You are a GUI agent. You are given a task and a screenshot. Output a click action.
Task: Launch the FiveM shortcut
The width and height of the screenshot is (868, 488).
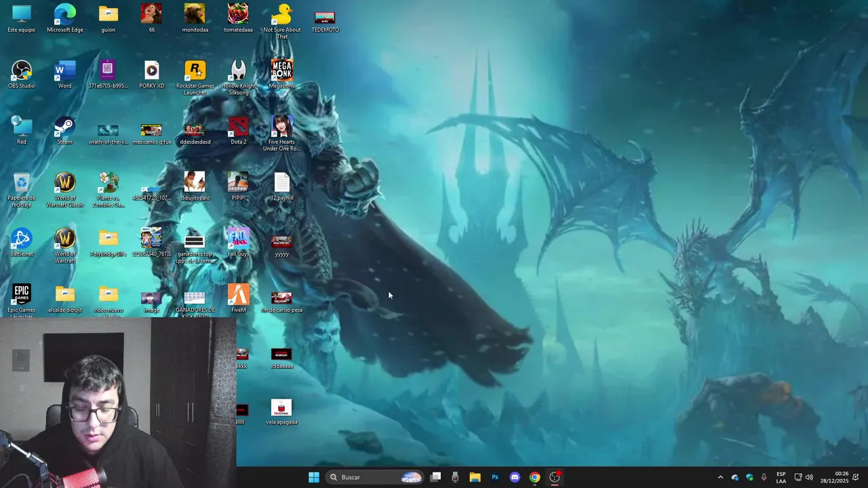(238, 299)
